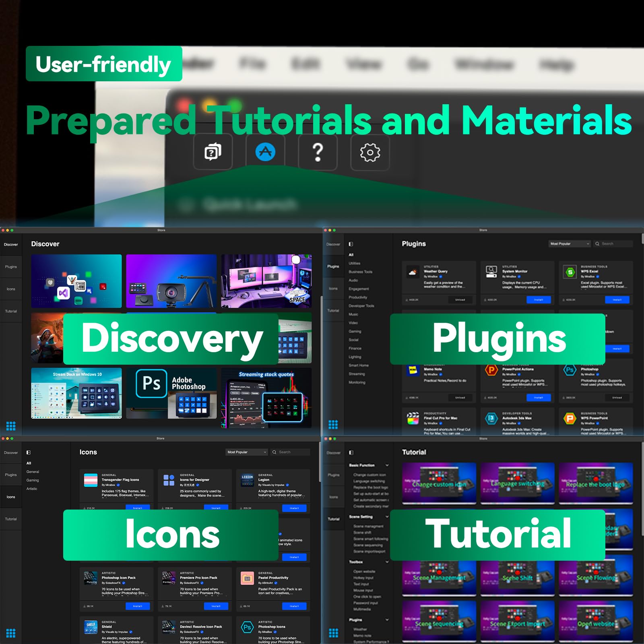Viewport: 644px width, 644px height.
Task: Click the Search field in the Plugins window
Action: 613,244
